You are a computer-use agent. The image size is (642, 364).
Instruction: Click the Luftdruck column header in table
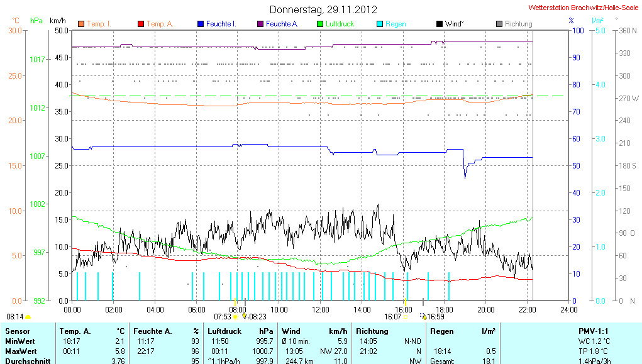coord(224,331)
